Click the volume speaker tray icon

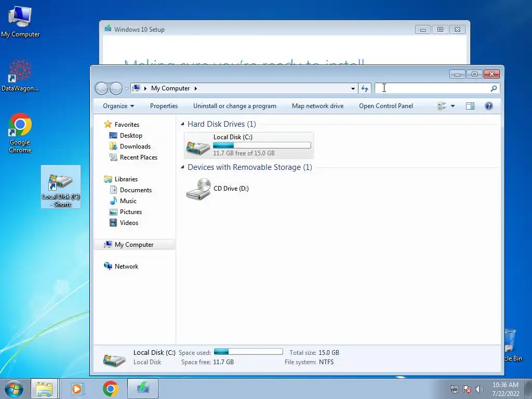point(480,390)
